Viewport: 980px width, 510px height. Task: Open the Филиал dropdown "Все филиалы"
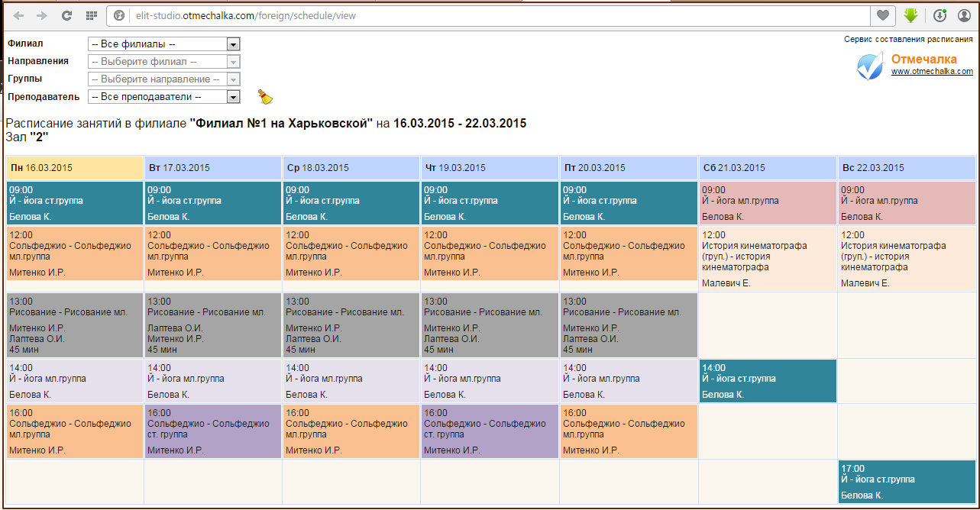[x=164, y=44]
